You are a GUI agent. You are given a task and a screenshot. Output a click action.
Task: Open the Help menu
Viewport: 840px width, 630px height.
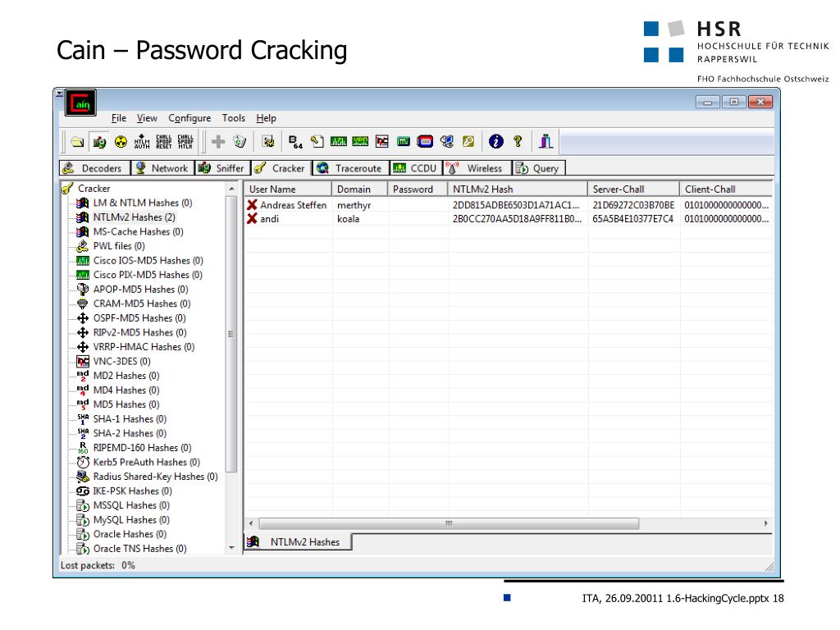[266, 118]
